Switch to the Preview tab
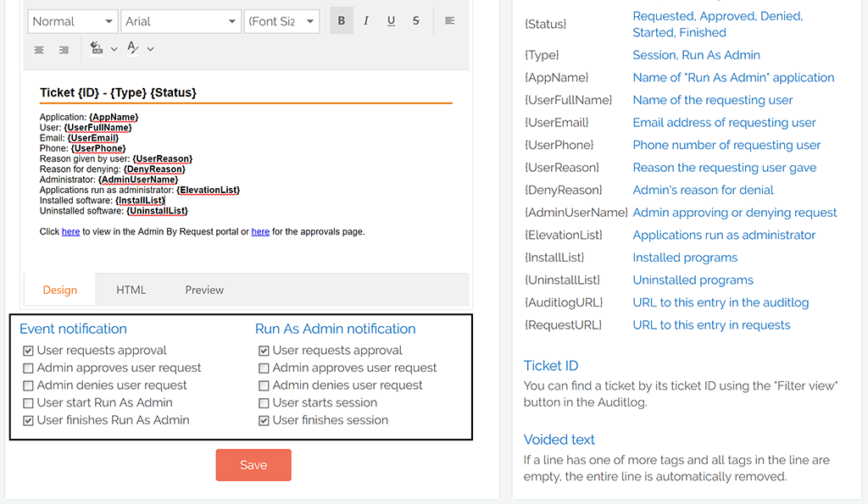 204,290
